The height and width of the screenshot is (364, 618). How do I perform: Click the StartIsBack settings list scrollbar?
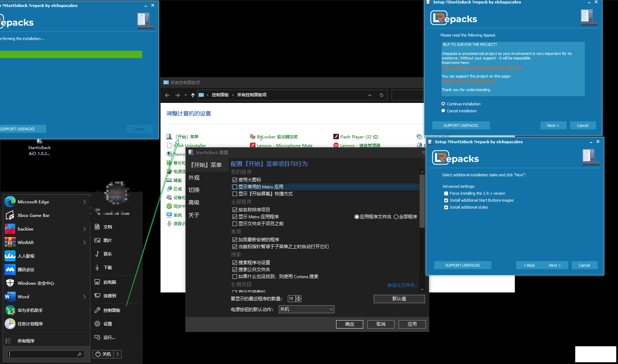pos(422,202)
